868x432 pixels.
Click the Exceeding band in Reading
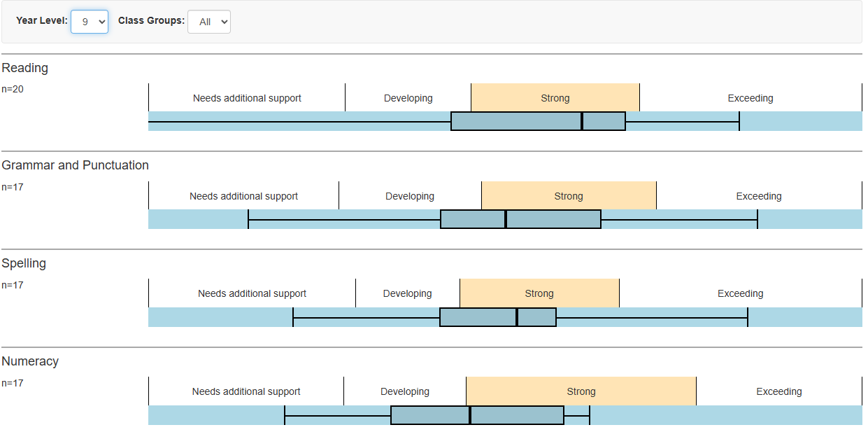click(x=750, y=98)
